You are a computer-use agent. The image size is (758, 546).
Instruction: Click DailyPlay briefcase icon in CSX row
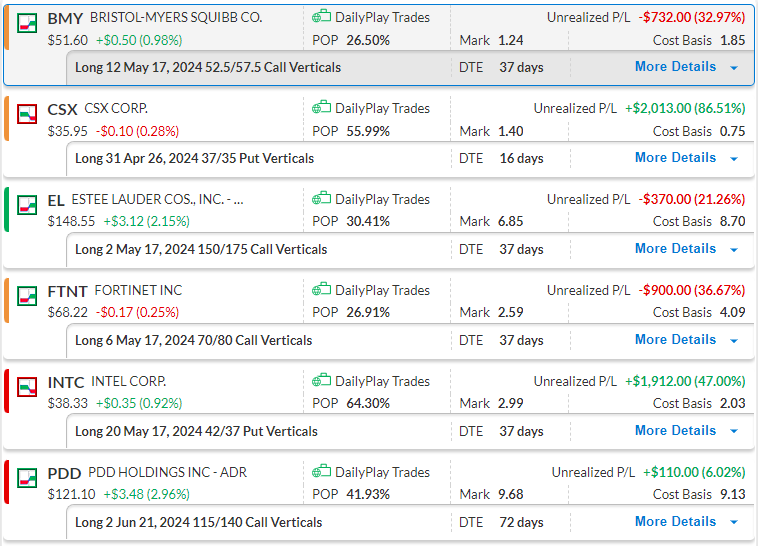point(321,107)
